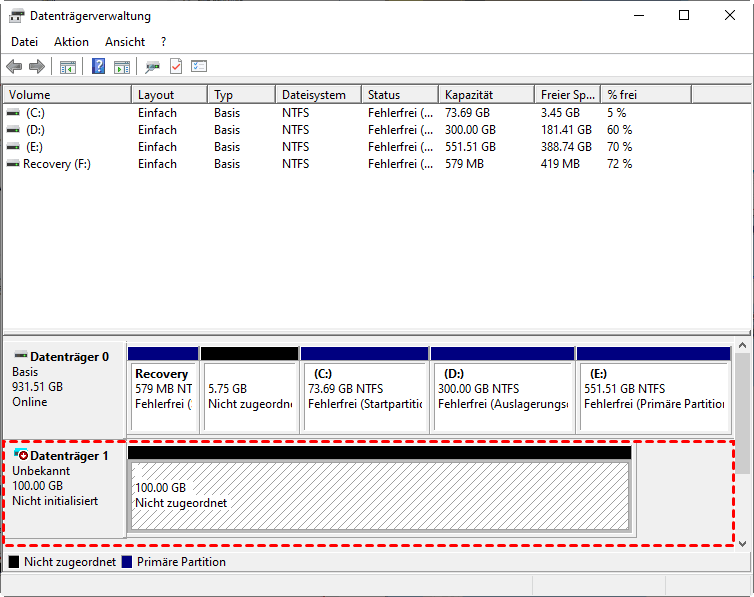Screen dimensions: 754x597
Task: Select the (E:) volume row
Action: pyautogui.click(x=377, y=147)
